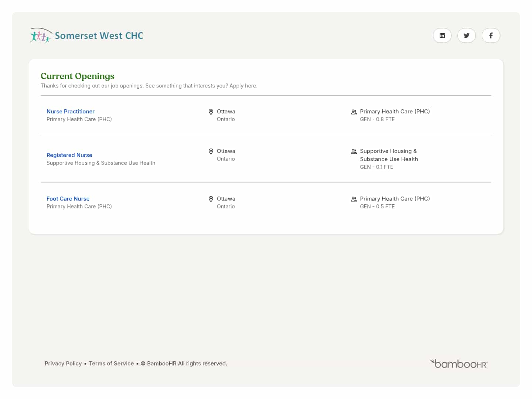Open the Terms of Service link
Viewport: 532px width, 399px height.
tap(111, 364)
